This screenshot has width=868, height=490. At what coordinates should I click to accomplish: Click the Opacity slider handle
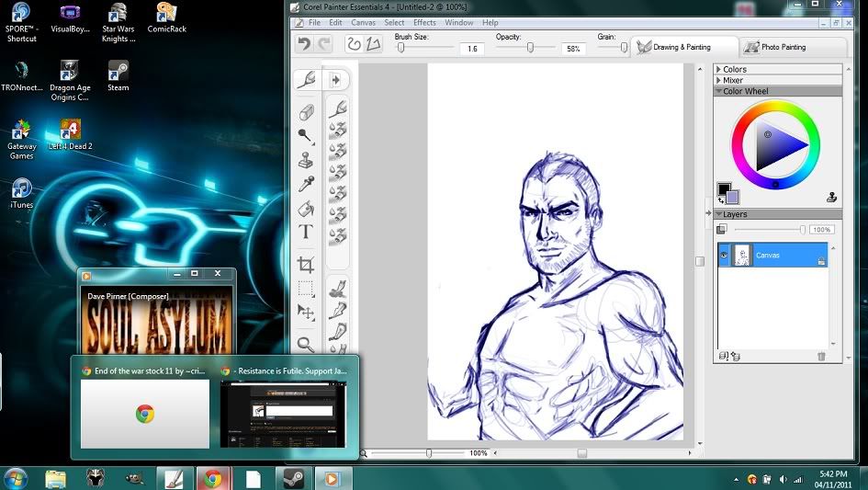coord(530,48)
